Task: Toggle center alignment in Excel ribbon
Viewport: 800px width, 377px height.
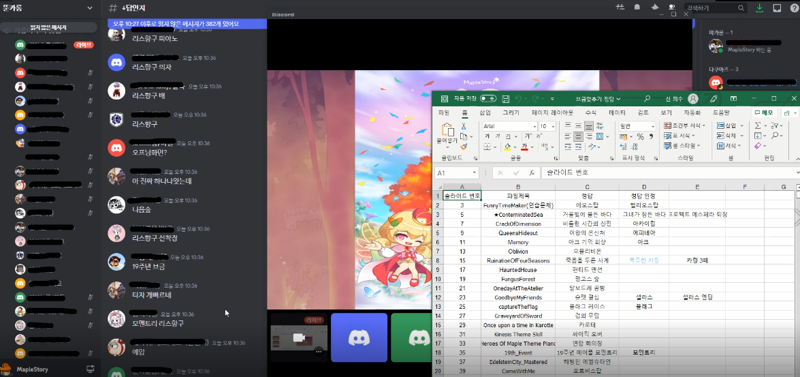Action: [578, 136]
